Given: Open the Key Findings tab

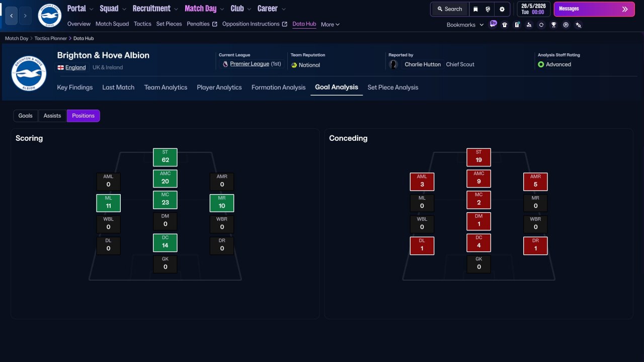Looking at the screenshot, I should 75,87.
